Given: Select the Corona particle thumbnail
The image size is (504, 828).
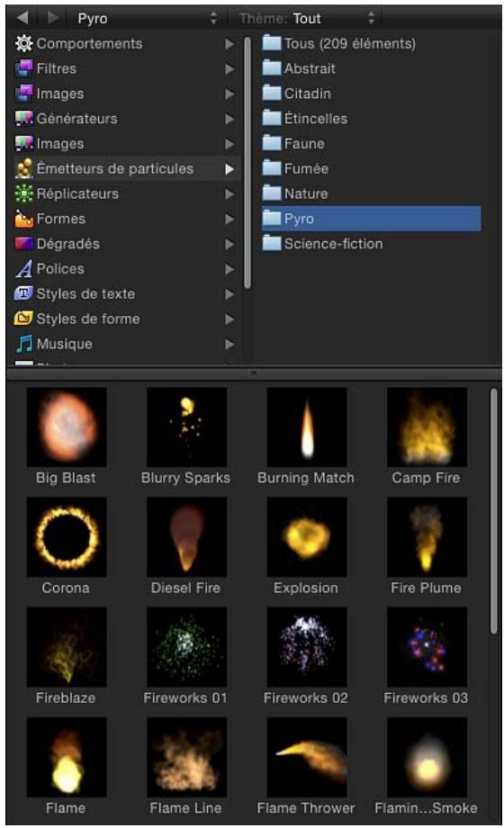Looking at the screenshot, I should (67, 537).
